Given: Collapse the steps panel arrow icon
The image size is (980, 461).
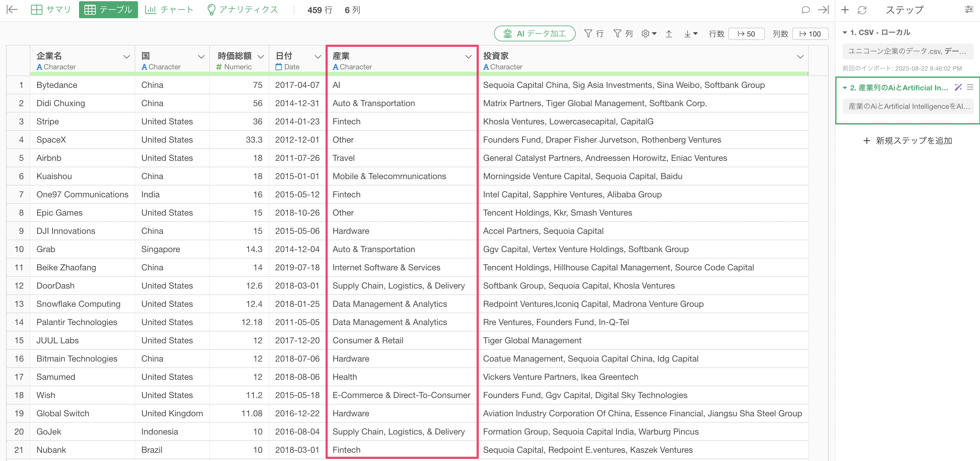Looking at the screenshot, I should 823,9.
